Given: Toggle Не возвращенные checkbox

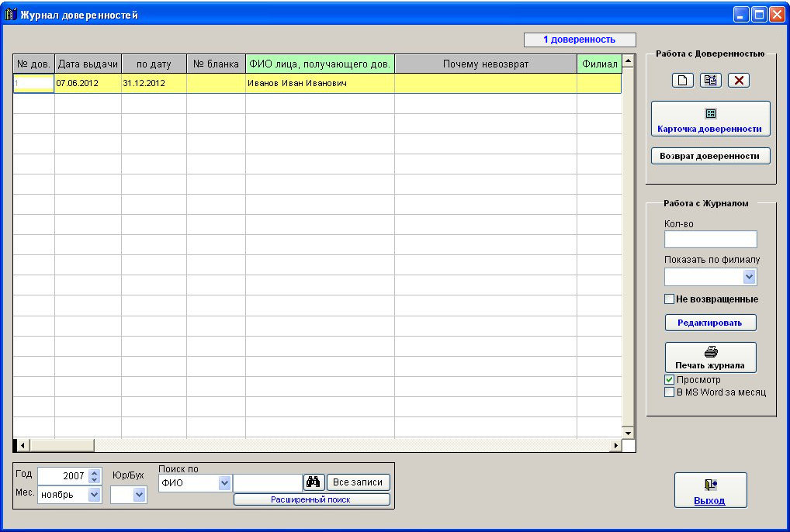Looking at the screenshot, I should (x=669, y=299).
